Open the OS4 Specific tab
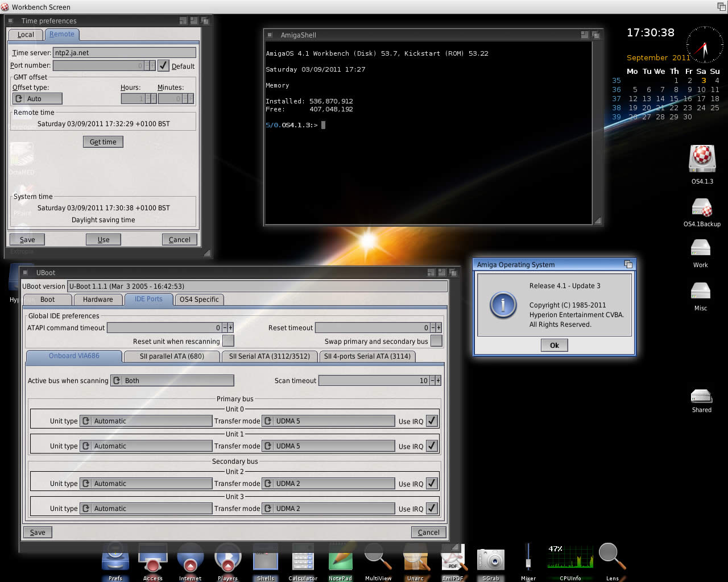 199,300
